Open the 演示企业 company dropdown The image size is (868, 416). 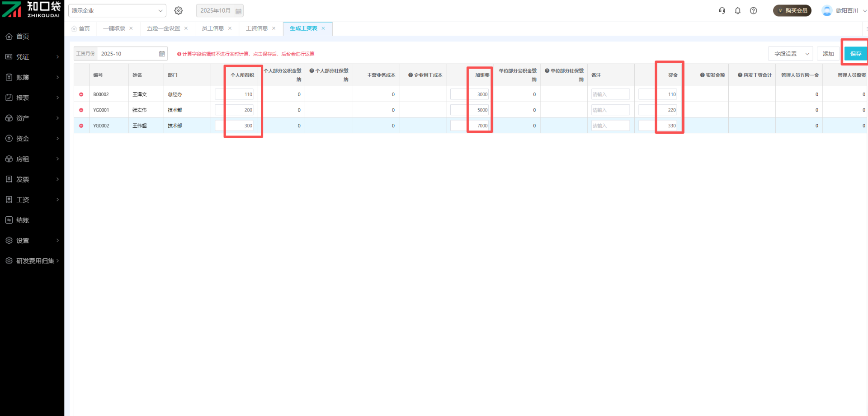[117, 10]
